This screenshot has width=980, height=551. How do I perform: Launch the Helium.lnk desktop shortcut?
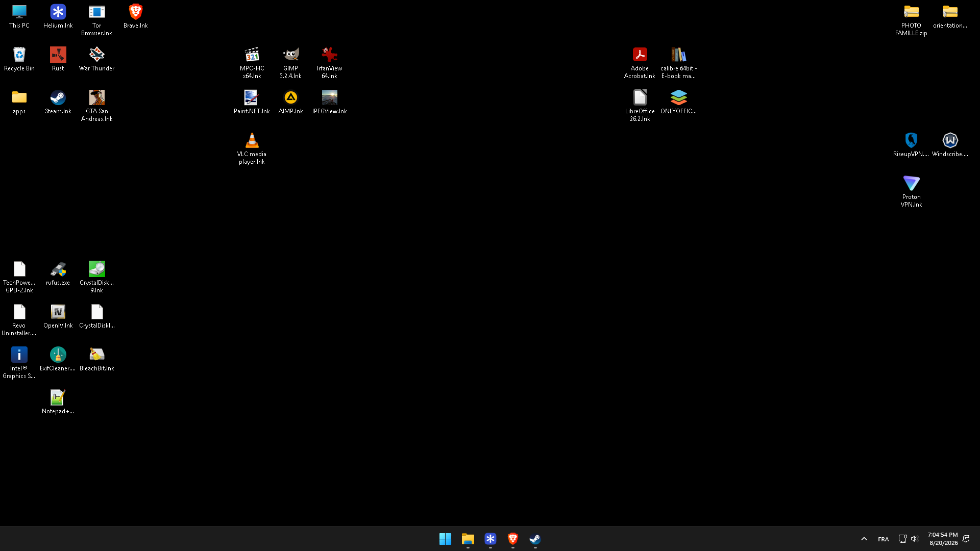(x=58, y=16)
